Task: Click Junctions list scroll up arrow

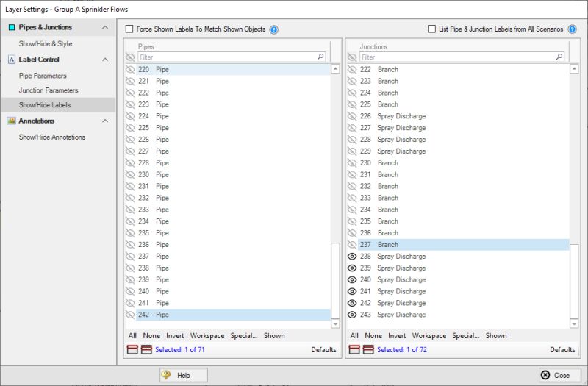Action: pos(574,68)
